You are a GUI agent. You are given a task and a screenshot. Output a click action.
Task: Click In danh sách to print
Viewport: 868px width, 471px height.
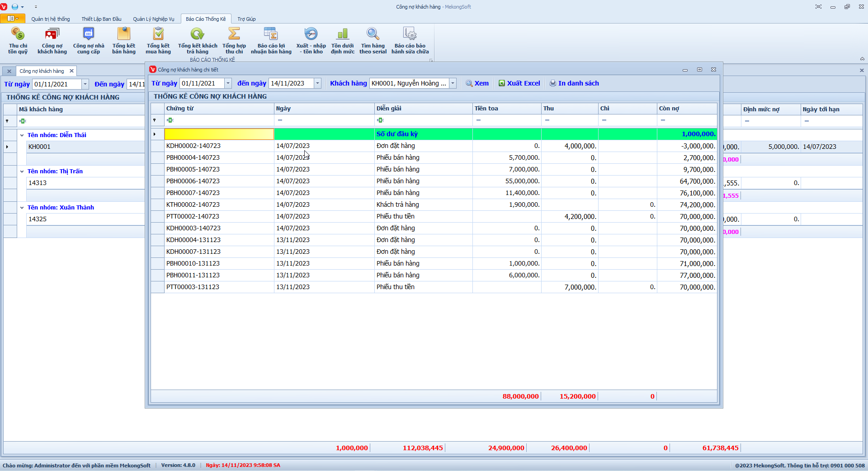point(574,83)
